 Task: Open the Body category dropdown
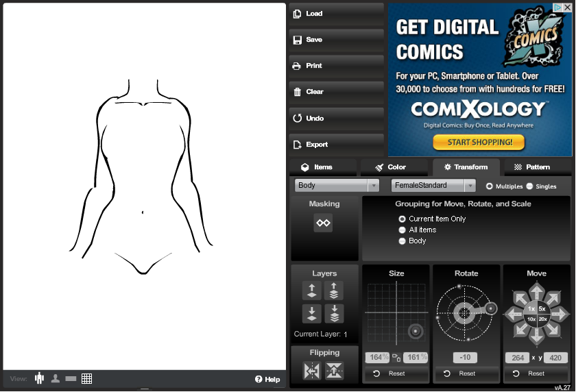pyautogui.click(x=337, y=185)
